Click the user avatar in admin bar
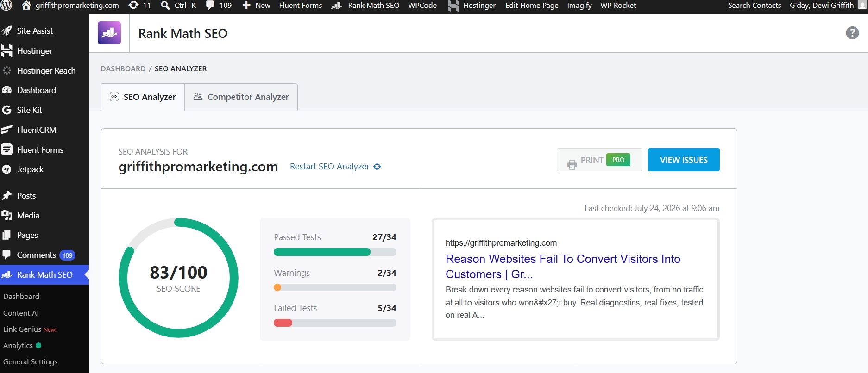Image resolution: width=868 pixels, height=373 pixels. 862,6
